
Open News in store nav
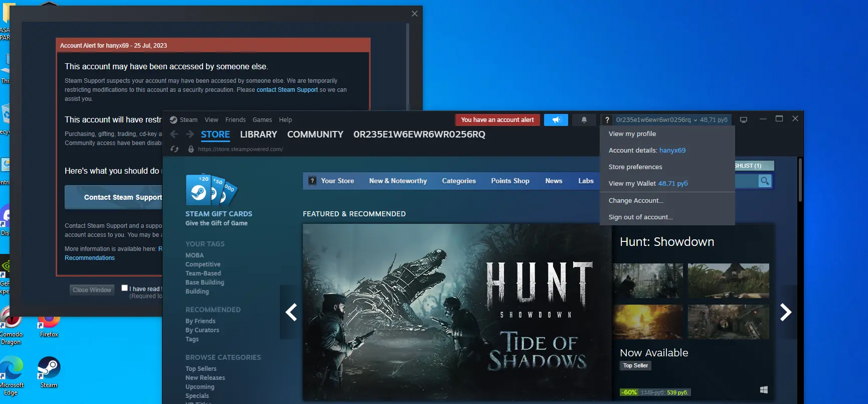tap(554, 181)
